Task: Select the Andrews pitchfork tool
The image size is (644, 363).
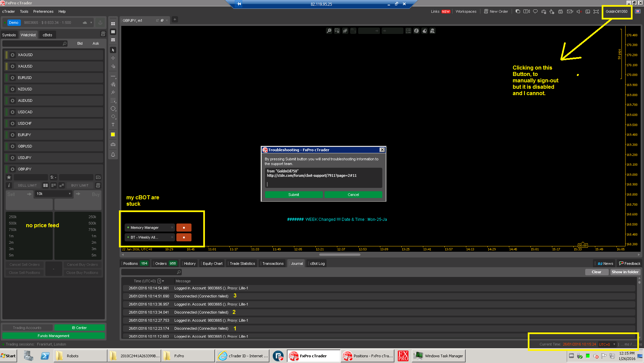Action: 113,92
